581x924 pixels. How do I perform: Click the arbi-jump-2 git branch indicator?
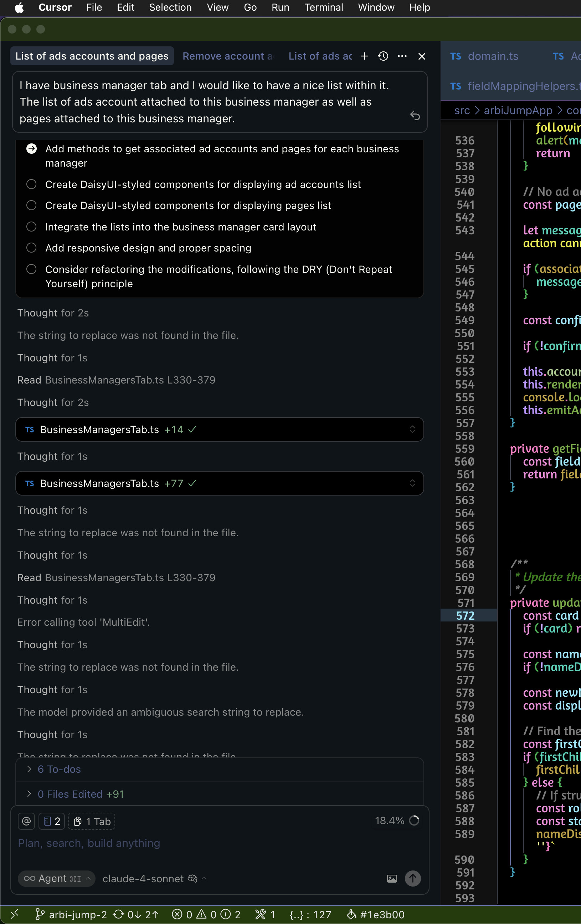(x=71, y=915)
